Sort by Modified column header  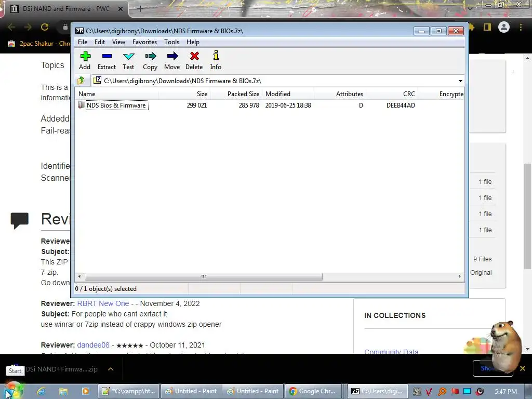[288, 94]
